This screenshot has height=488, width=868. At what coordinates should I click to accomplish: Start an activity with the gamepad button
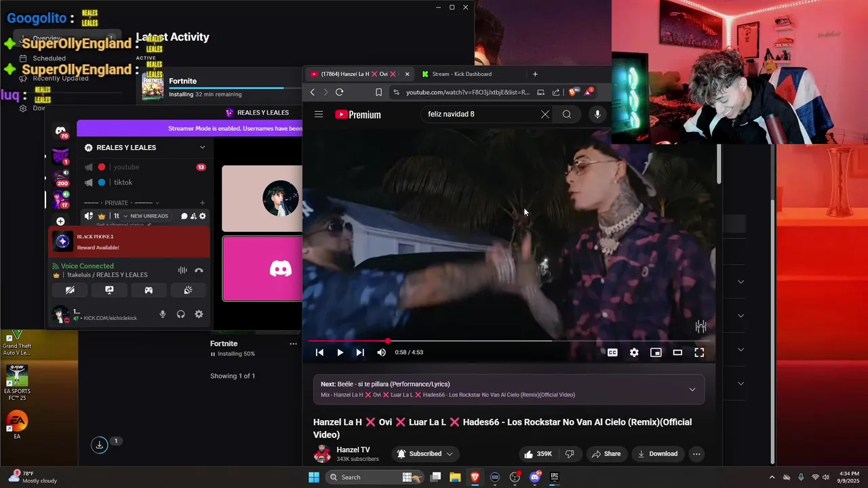(149, 290)
